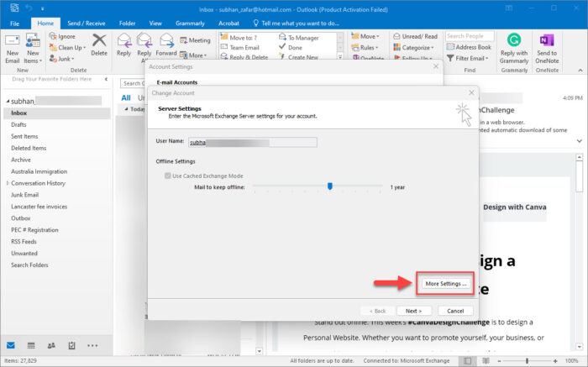
Task: Switch to the Folder tab
Action: 127,24
